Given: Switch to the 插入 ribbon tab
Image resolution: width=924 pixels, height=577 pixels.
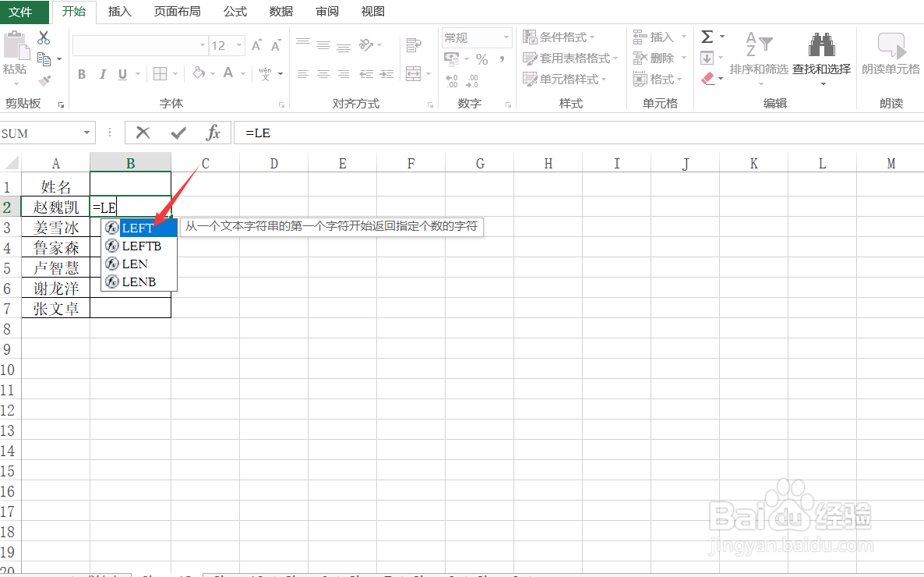Looking at the screenshot, I should pos(119,12).
